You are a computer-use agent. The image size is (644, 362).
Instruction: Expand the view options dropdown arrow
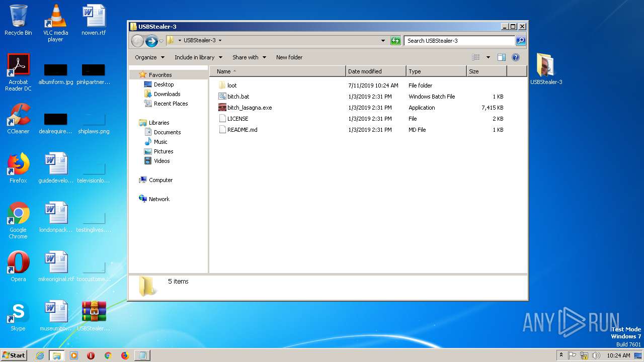pyautogui.click(x=488, y=57)
